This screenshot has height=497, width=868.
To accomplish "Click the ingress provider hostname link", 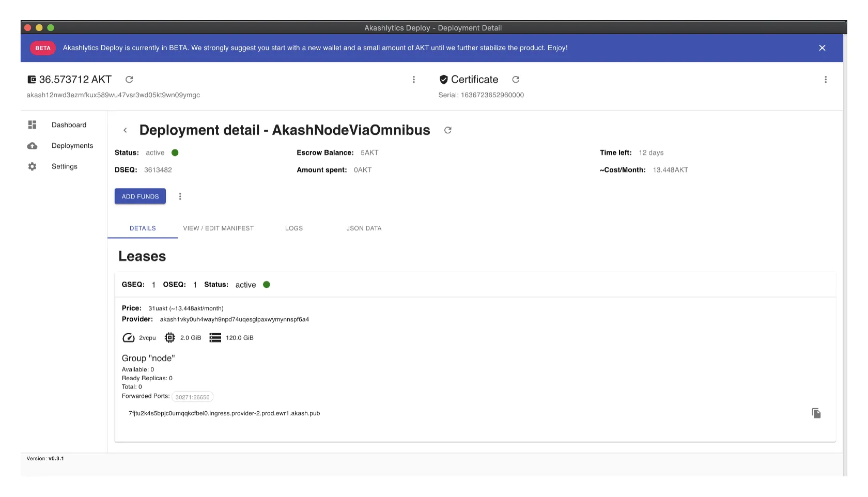I will point(224,413).
